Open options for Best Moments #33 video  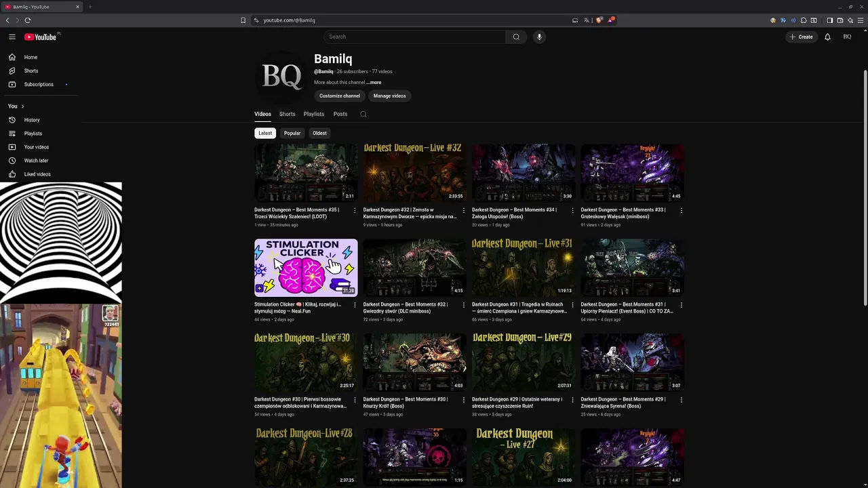[x=682, y=210]
